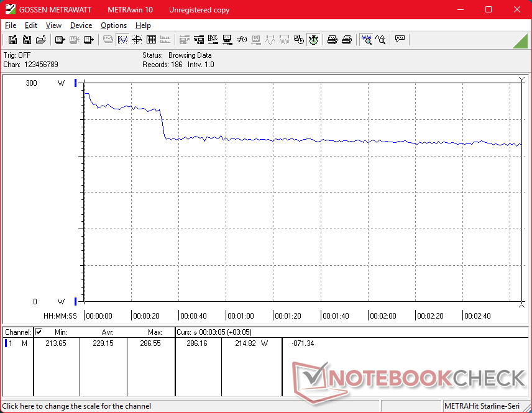Activate the waveform zoom magnifier icon

click(367, 40)
